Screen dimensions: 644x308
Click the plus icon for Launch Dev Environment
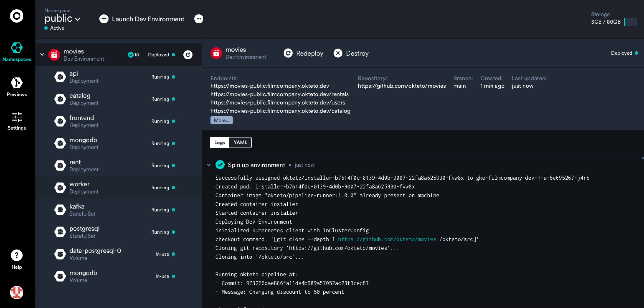[x=104, y=19]
